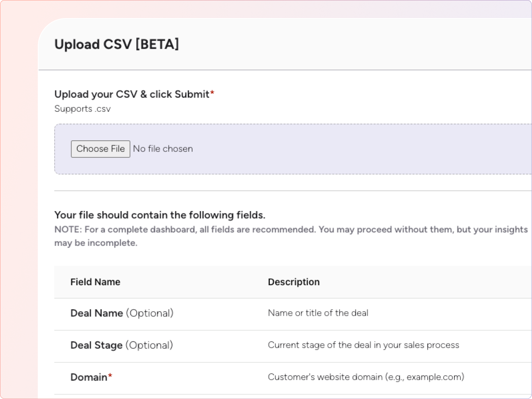532x399 pixels.
Task: Click the red asterisk next to Domain
Action: pyautogui.click(x=110, y=375)
